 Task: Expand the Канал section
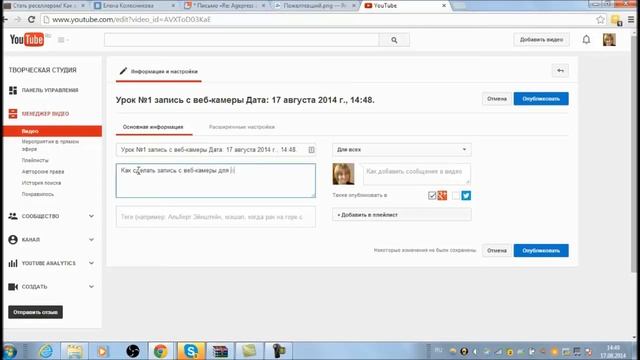[x=91, y=240]
